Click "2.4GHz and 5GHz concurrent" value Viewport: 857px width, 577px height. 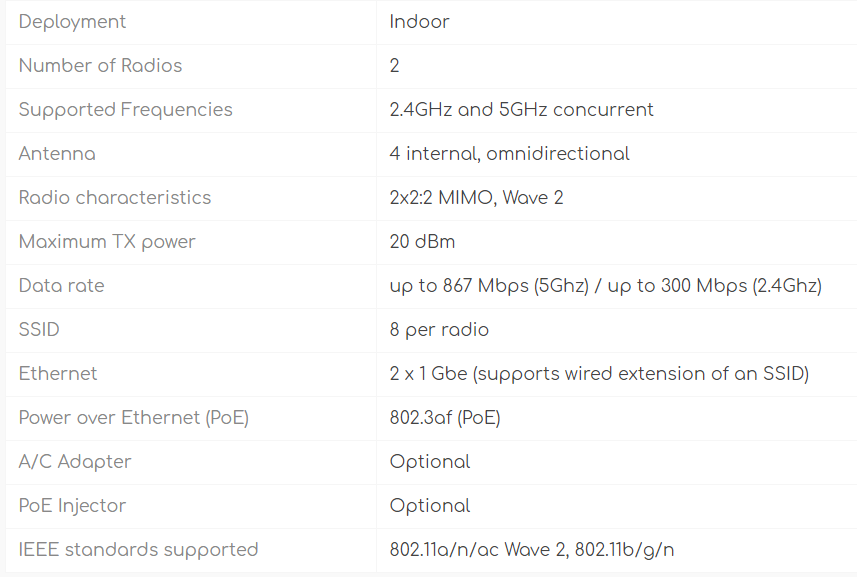click(521, 110)
